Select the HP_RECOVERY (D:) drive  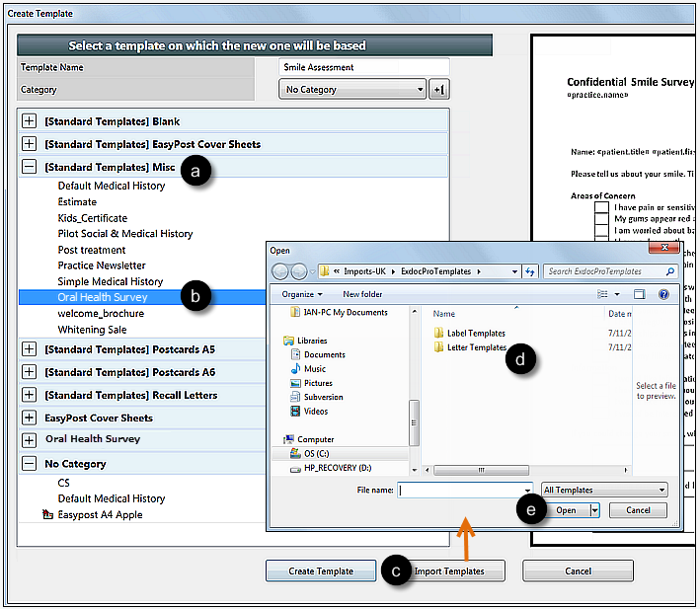pos(331,468)
